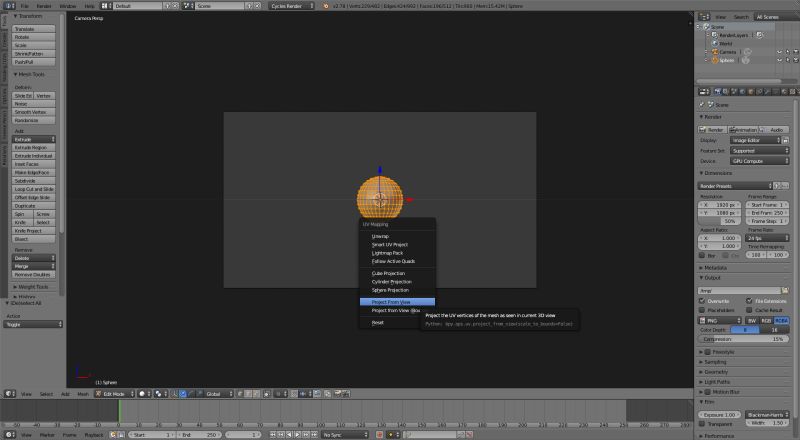
Task: Enable the Transparent film checkbox
Action: [x=702, y=424]
